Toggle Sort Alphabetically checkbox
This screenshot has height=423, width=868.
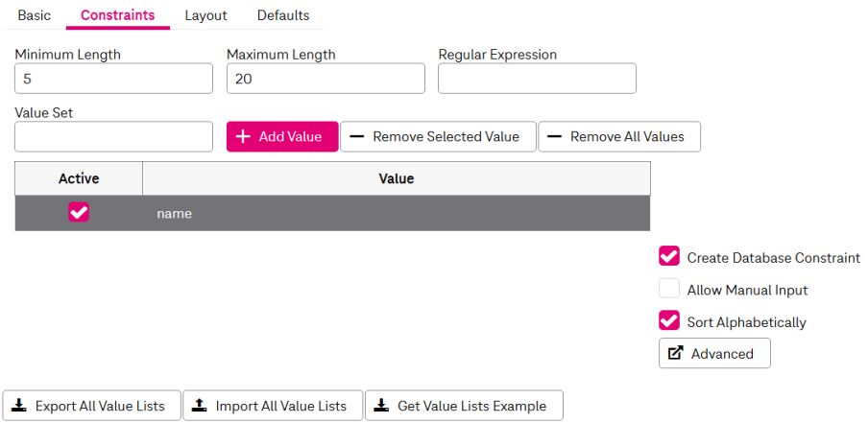pos(669,321)
